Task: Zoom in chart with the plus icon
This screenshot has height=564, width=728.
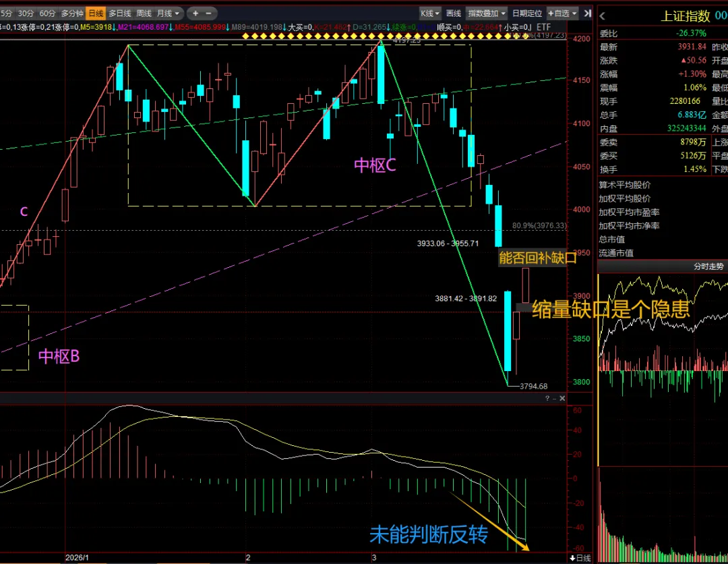Action: [195, 13]
